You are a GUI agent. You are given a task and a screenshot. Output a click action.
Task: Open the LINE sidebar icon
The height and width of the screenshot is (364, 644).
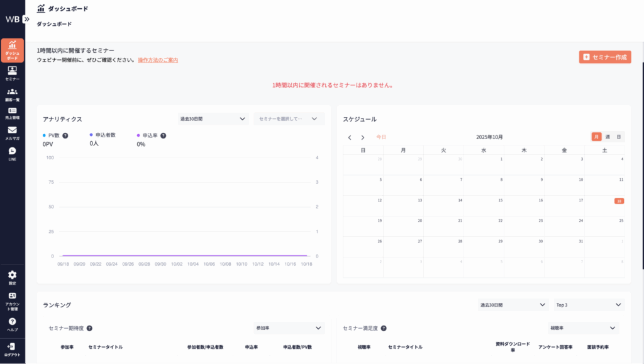coord(12,153)
